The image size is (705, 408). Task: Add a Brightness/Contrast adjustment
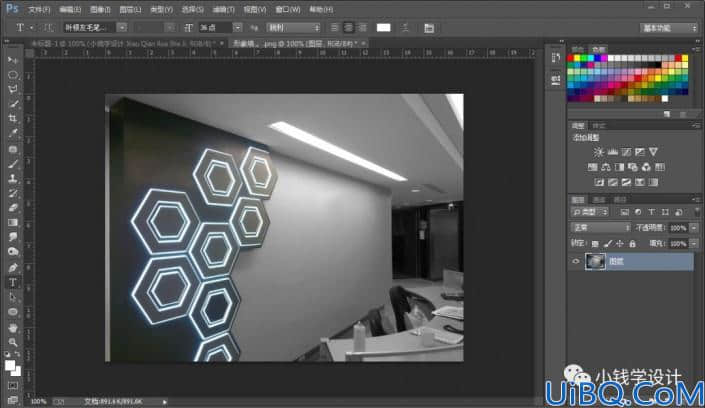598,152
